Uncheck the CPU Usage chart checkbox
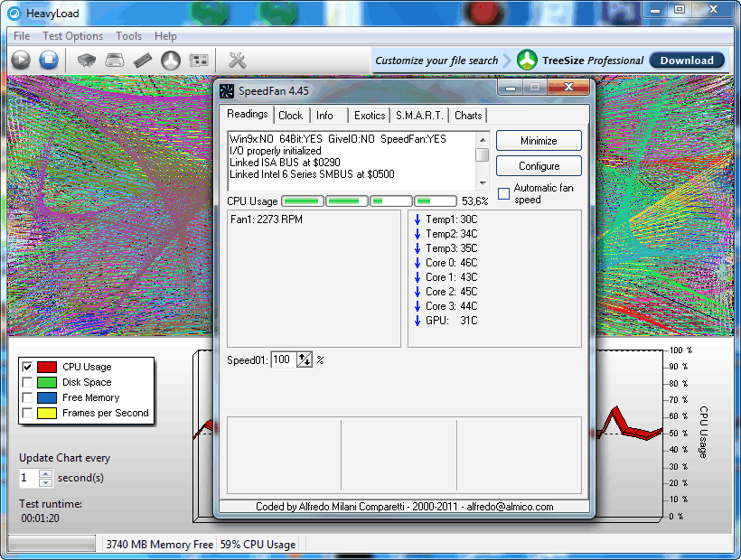 [27, 367]
